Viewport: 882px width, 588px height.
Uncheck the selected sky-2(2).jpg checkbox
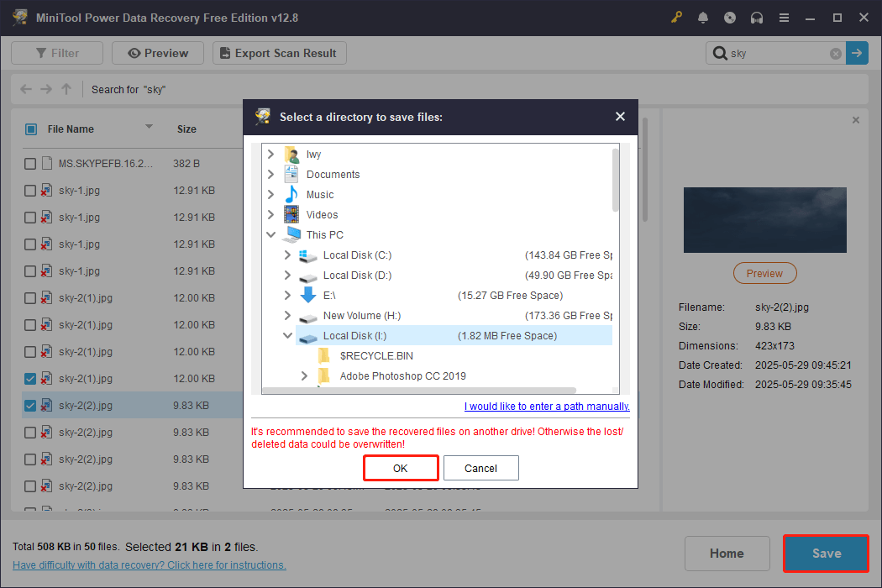(29, 405)
